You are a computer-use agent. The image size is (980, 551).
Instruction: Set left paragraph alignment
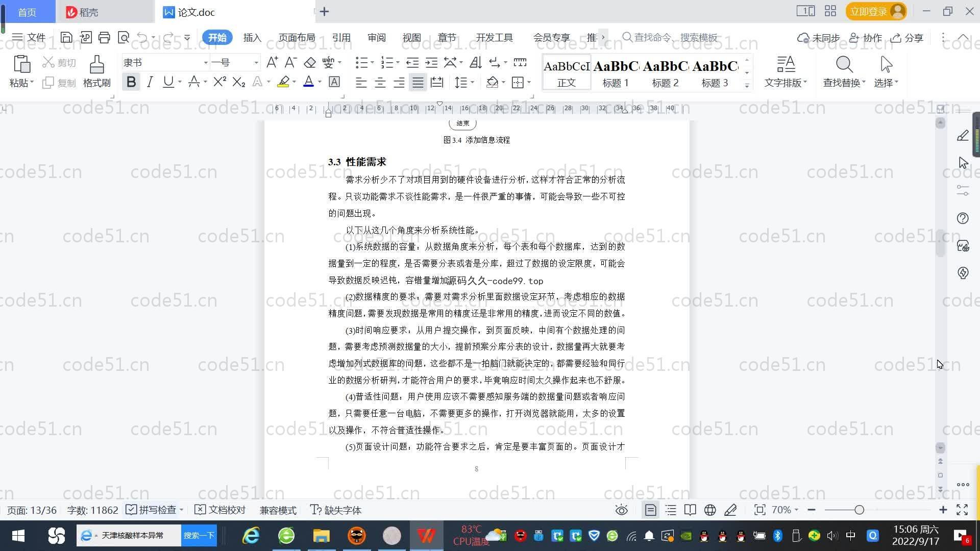click(x=361, y=82)
